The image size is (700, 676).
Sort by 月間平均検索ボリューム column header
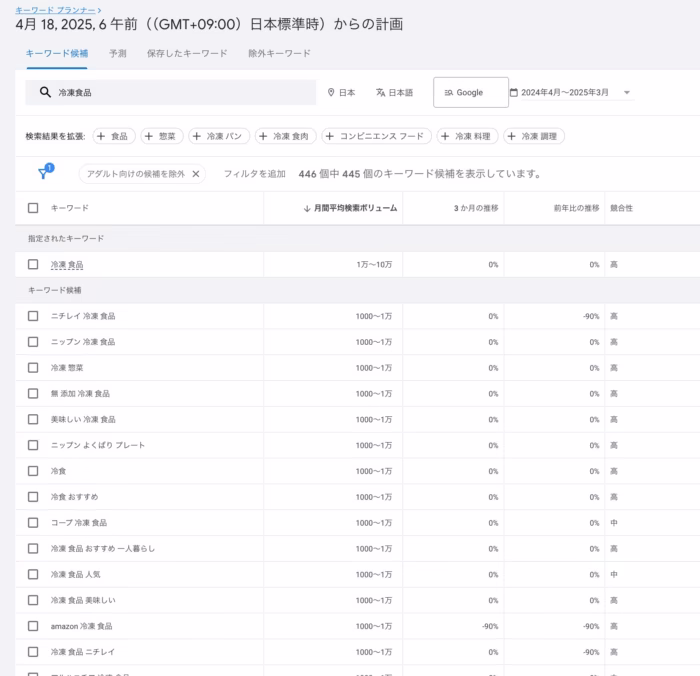[x=355, y=208]
